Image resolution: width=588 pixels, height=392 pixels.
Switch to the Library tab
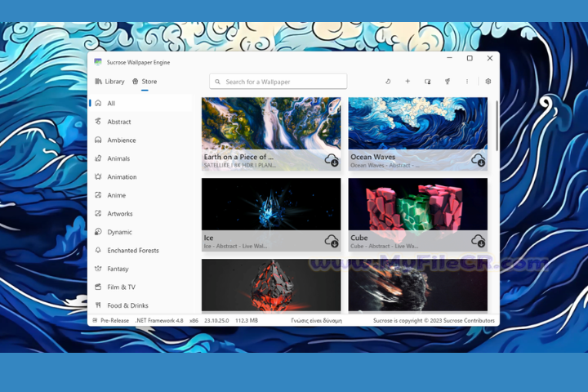(x=109, y=82)
